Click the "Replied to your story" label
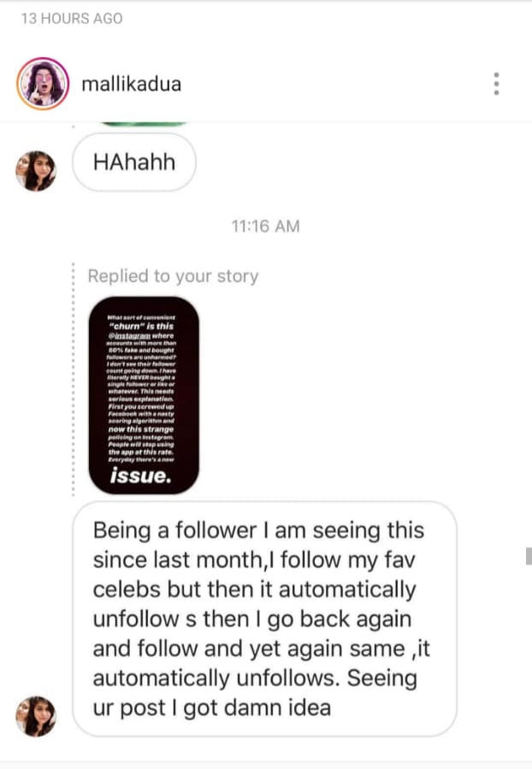 coord(173,276)
